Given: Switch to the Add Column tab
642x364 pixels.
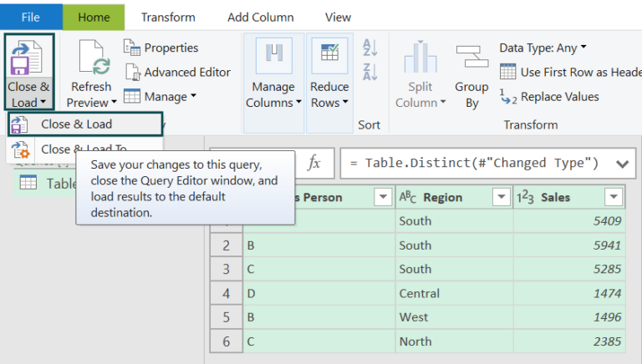Looking at the screenshot, I should pyautogui.click(x=260, y=17).
